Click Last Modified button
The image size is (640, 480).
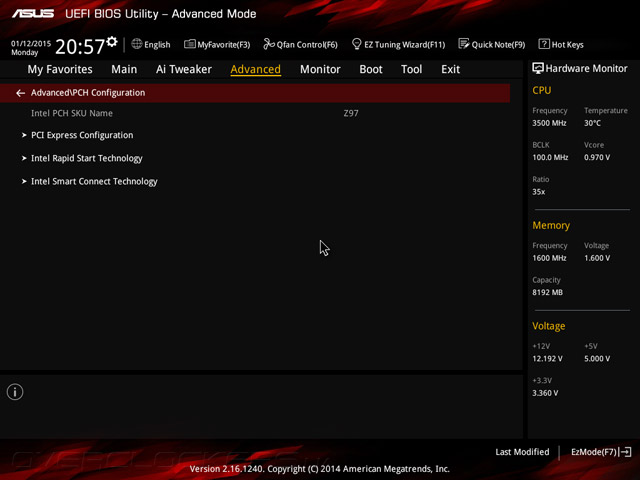tap(522, 452)
